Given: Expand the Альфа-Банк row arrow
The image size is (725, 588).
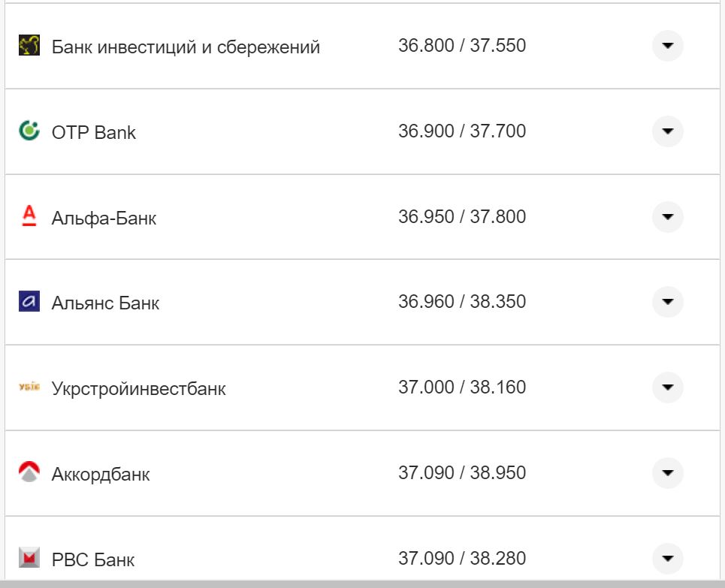Looking at the screenshot, I should coord(667,217).
